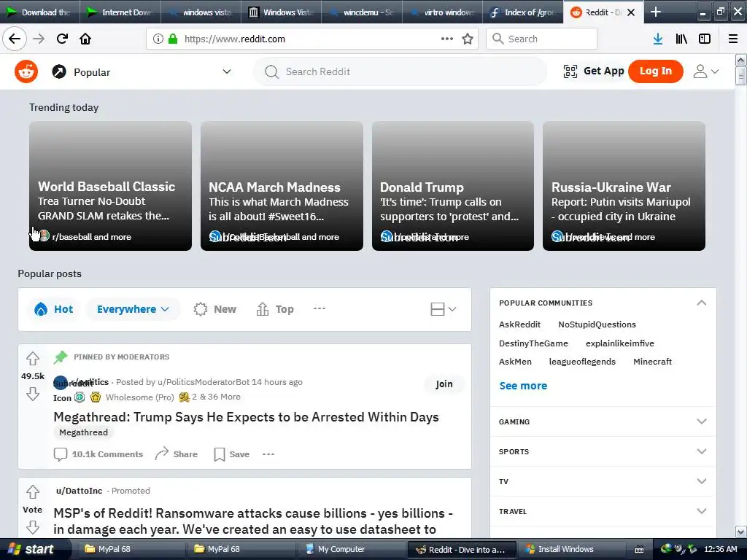747x560 pixels.
Task: Sort popular posts by New
Action: [x=215, y=309]
